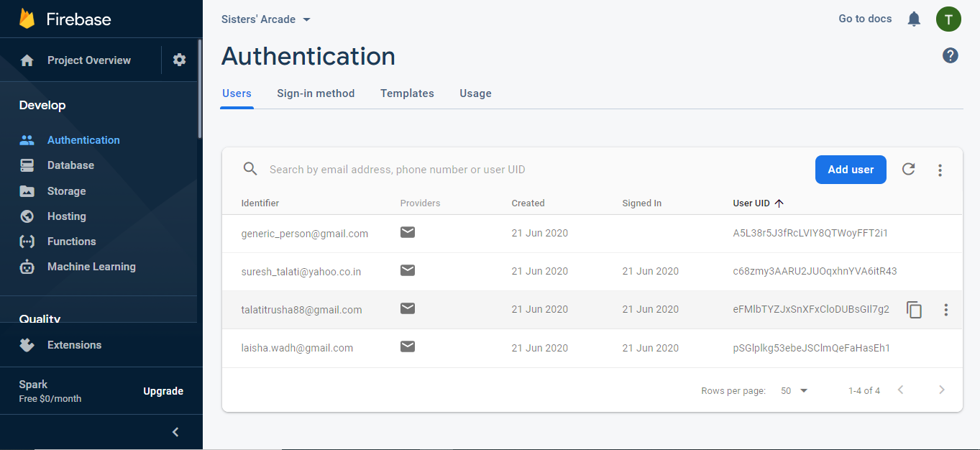Viewport: 980px width, 450px height.
Task: Open Storage in sidebar
Action: (x=67, y=191)
